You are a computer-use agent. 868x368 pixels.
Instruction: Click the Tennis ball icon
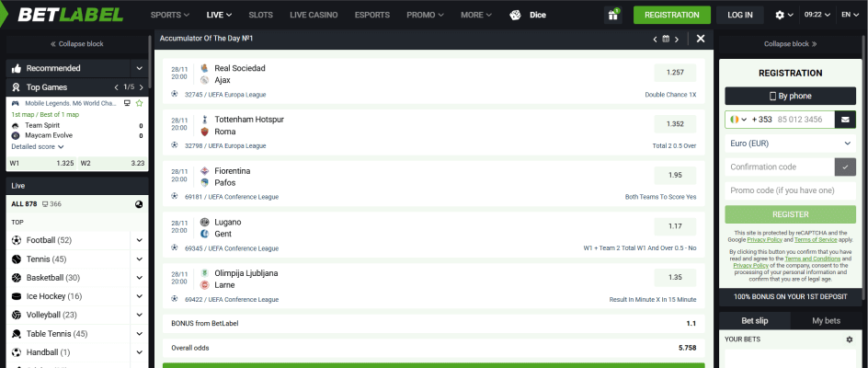click(16, 259)
